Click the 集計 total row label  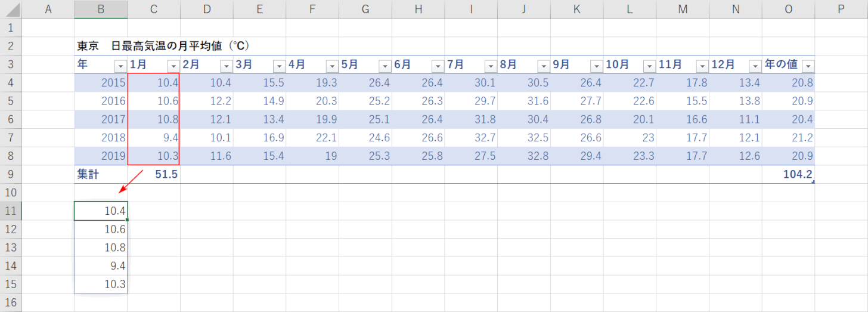coord(101,174)
